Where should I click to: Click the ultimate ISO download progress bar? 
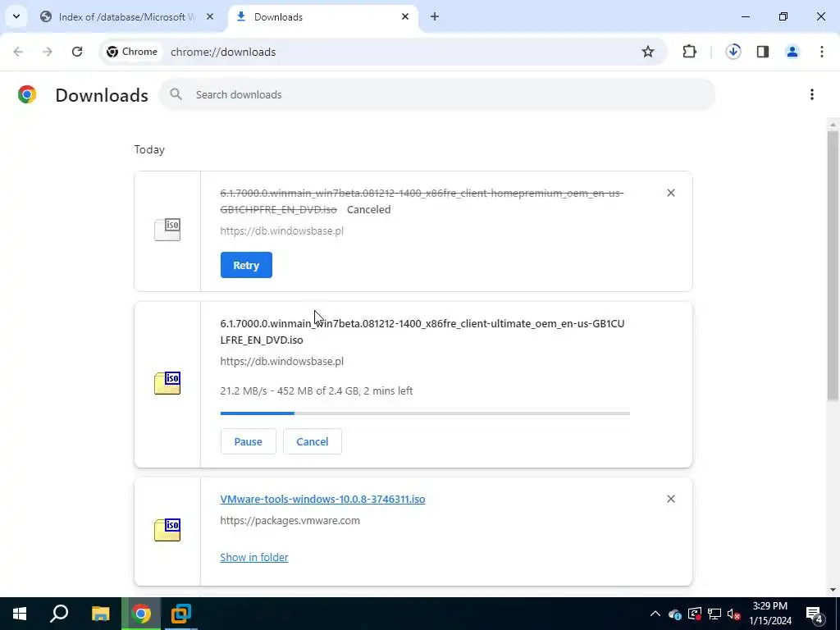(426, 413)
